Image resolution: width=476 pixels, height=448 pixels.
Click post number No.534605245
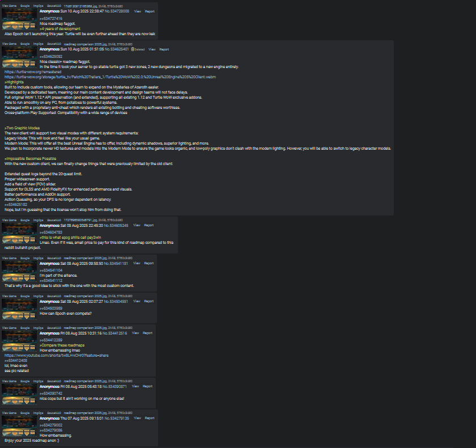(x=116, y=226)
